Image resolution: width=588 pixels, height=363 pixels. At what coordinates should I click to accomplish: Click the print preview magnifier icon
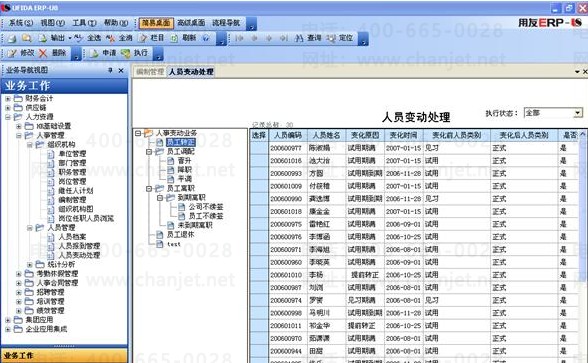point(26,38)
